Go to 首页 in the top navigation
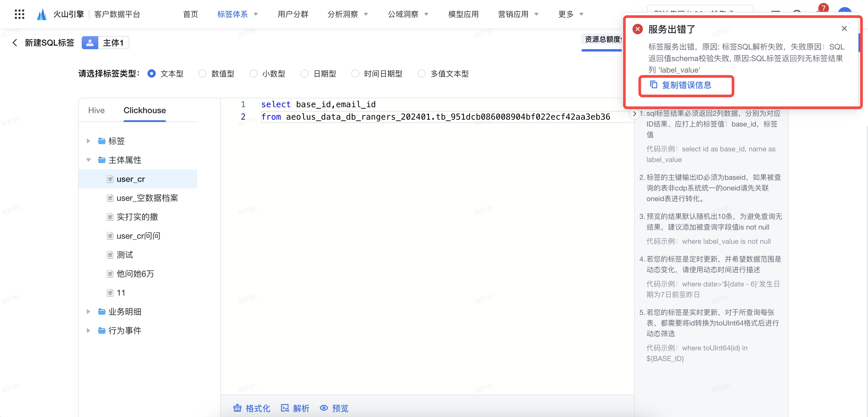Viewport: 868px width, 417px height. click(190, 14)
